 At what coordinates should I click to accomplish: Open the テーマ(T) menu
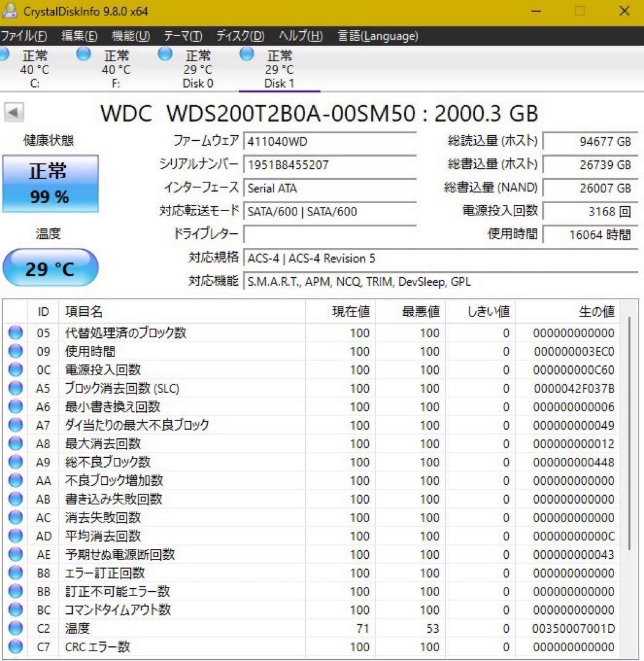183,36
